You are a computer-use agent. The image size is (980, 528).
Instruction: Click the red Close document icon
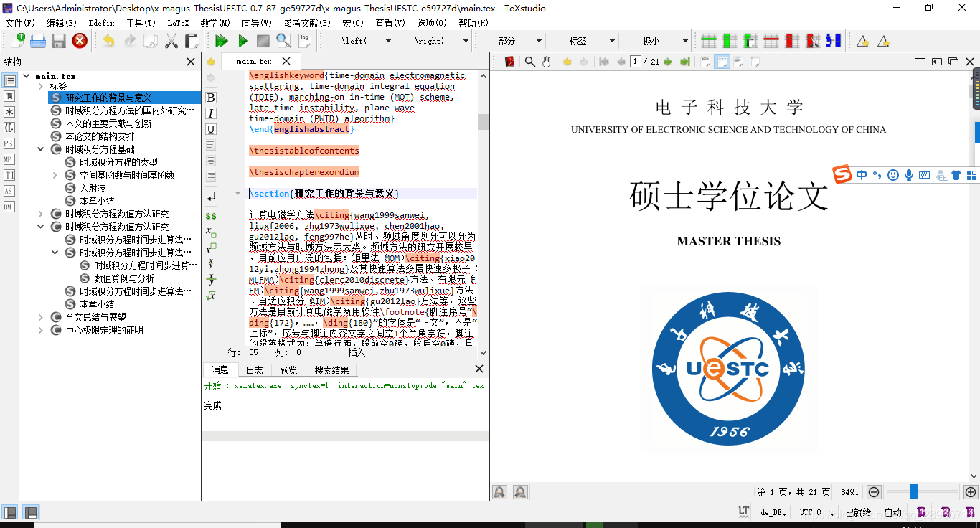click(80, 41)
